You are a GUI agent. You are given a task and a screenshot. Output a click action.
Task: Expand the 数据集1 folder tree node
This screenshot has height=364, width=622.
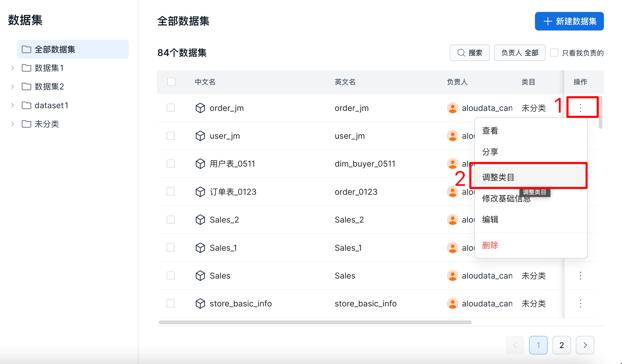[12, 68]
